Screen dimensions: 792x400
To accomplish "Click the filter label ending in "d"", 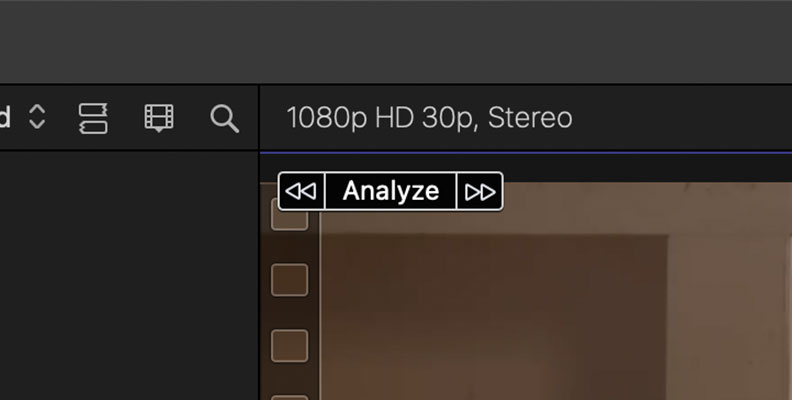I will (5, 117).
